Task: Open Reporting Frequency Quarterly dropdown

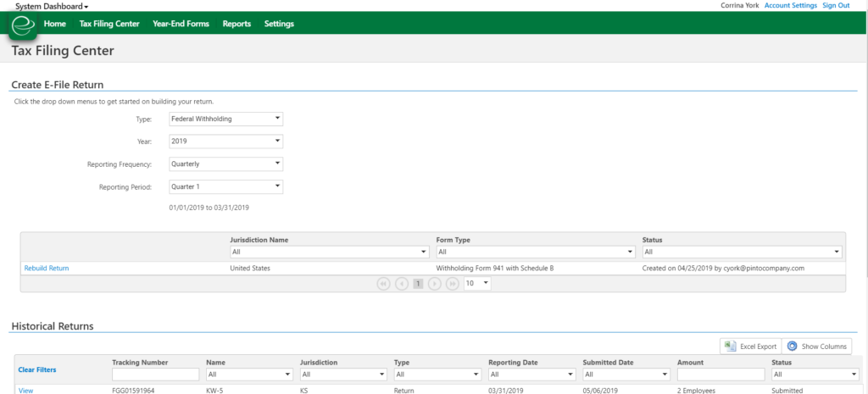Action: pyautogui.click(x=225, y=164)
